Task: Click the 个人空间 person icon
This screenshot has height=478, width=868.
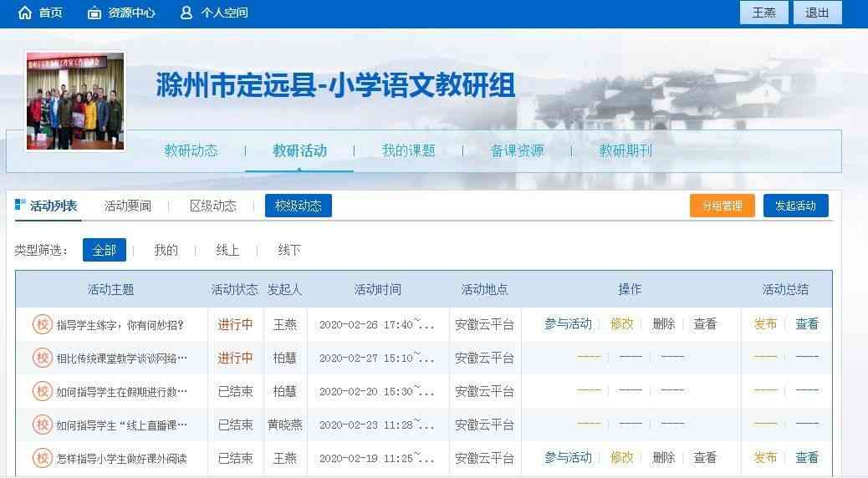Action: point(186,13)
